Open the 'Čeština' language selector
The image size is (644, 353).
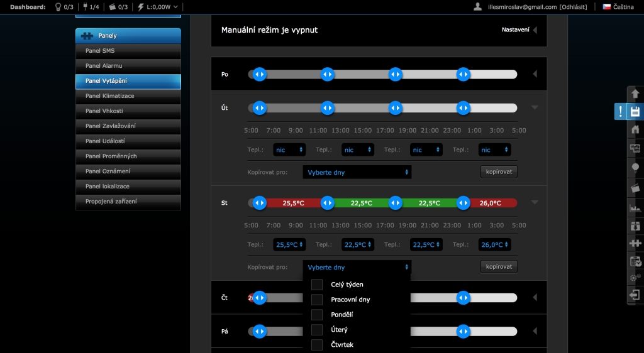tap(618, 7)
